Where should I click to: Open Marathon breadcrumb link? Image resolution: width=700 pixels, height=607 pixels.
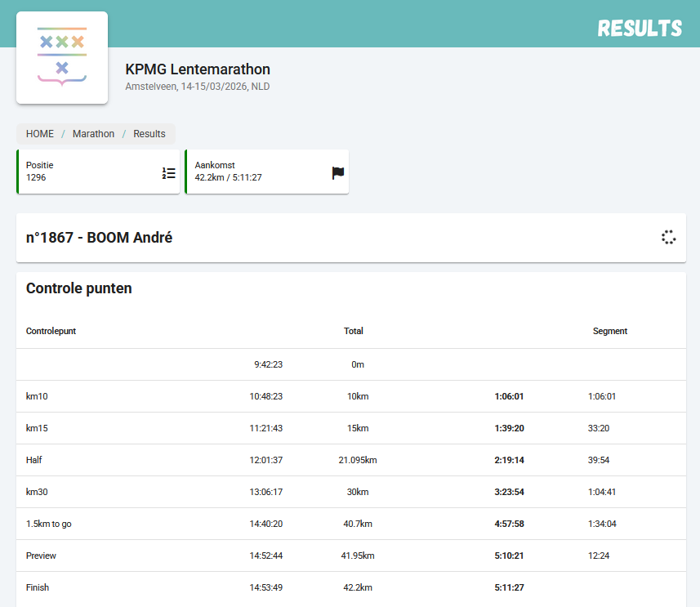93,134
